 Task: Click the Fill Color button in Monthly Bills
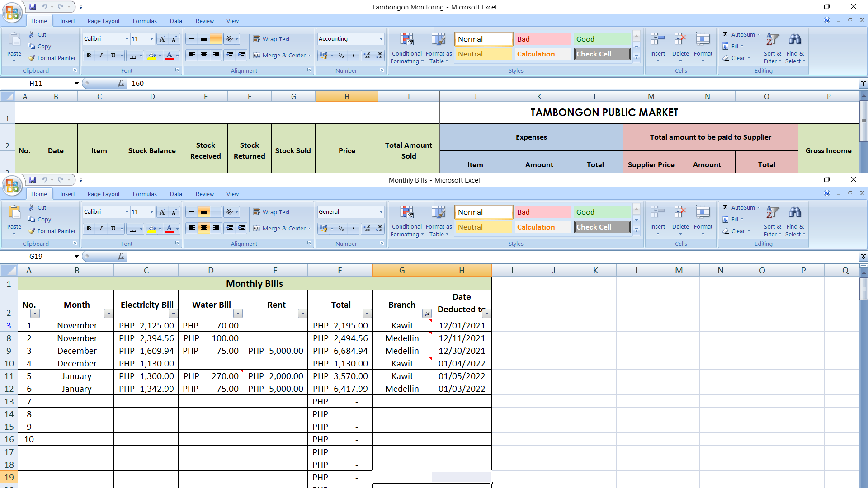point(152,229)
